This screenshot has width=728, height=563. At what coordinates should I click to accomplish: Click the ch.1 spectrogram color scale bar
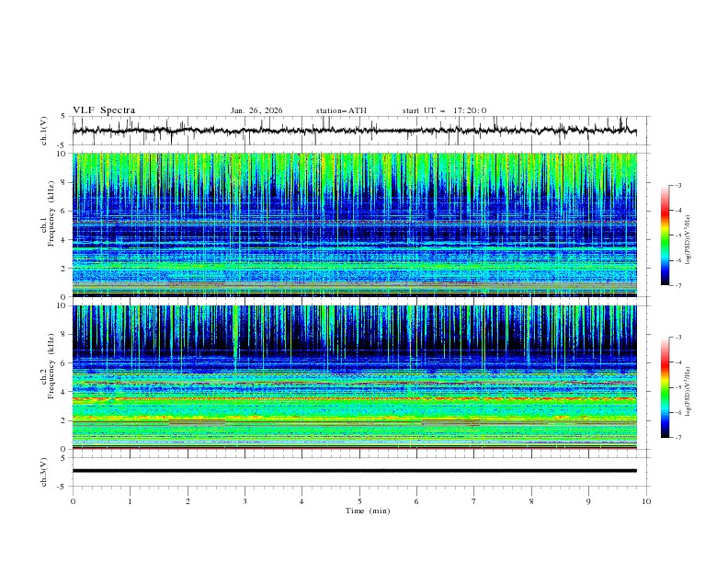click(x=665, y=236)
